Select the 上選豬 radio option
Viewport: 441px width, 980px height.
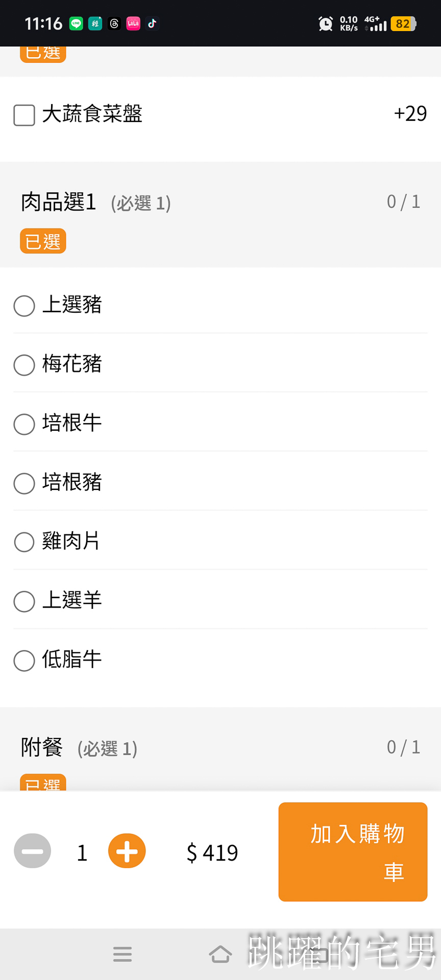[24, 306]
